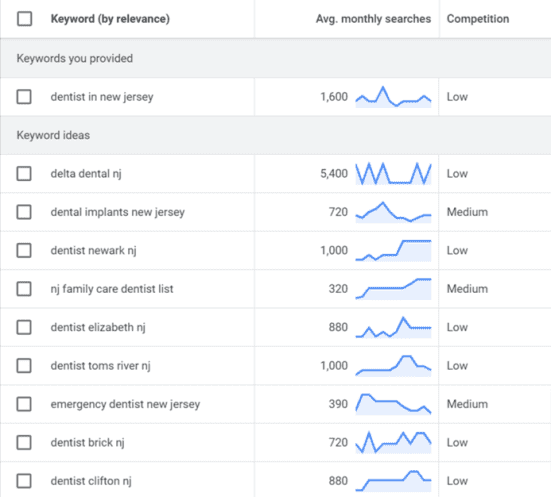Click Medium competition for dental implants row
This screenshot has width=551, height=497.
(467, 212)
